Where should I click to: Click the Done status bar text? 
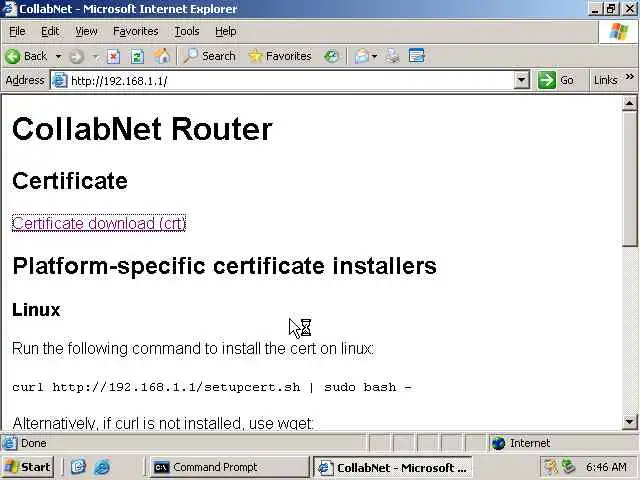pos(33,443)
